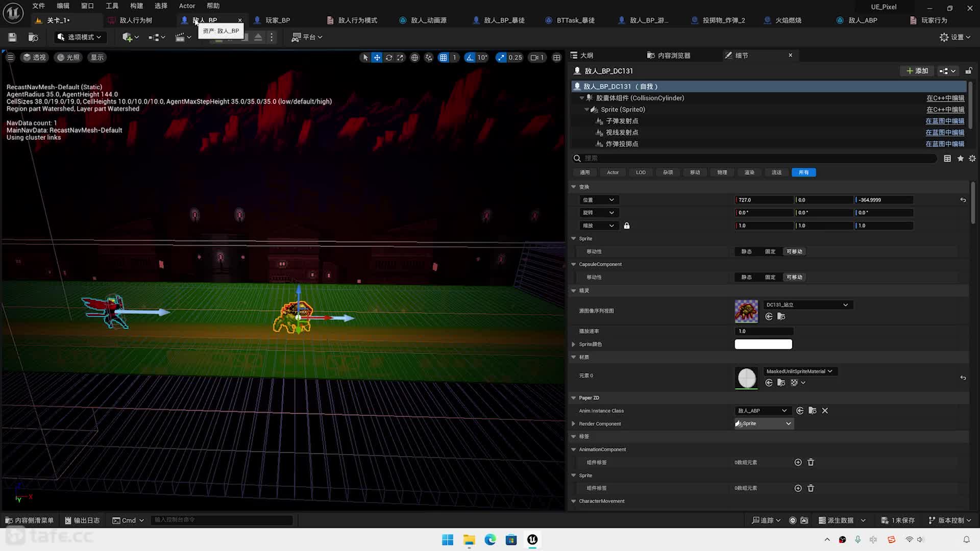Collapse the Paper ZD section

click(574, 398)
